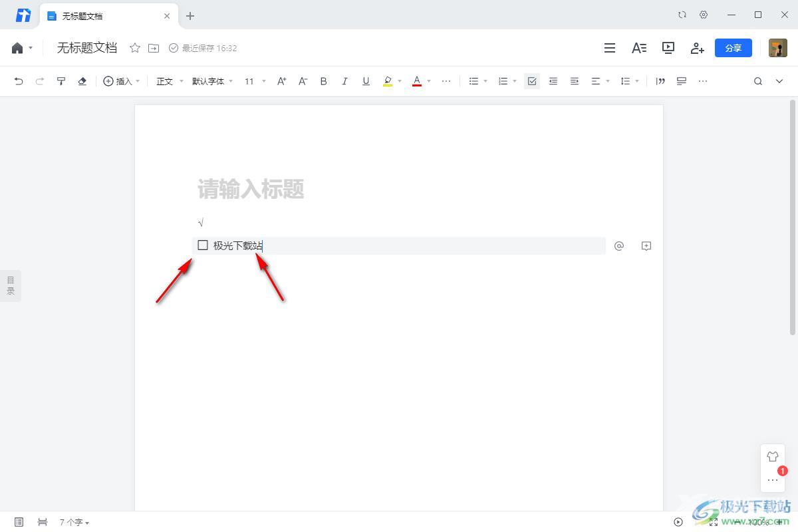Screen dimensions: 798x532
Task: Open the text alignment dropdown
Action: click(600, 81)
